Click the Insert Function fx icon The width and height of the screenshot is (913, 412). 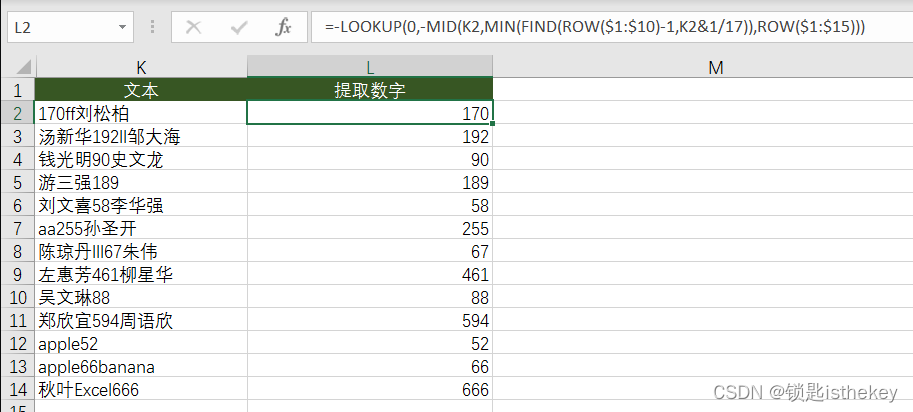point(283,27)
